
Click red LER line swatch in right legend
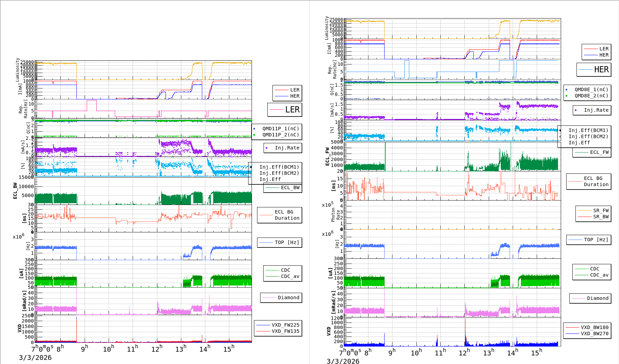[590, 49]
